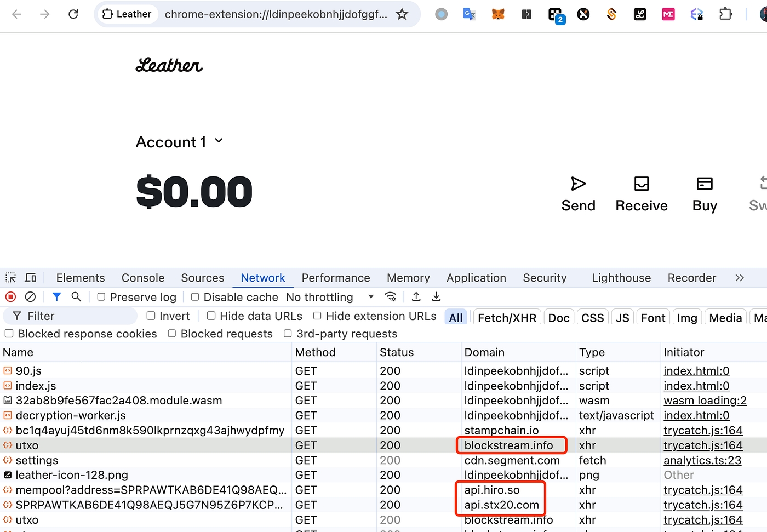Check the Disable cache option

195,297
